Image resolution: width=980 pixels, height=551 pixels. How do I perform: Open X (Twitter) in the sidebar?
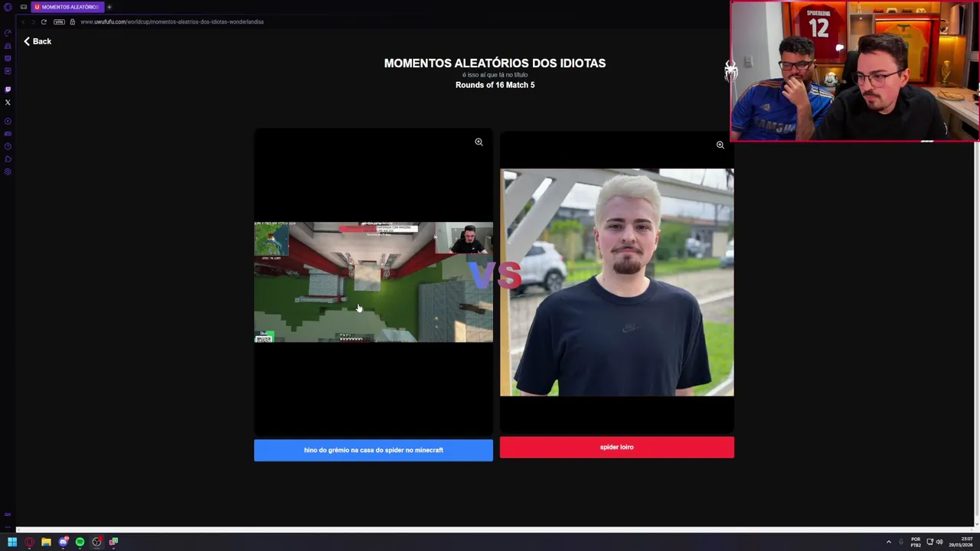(x=8, y=102)
